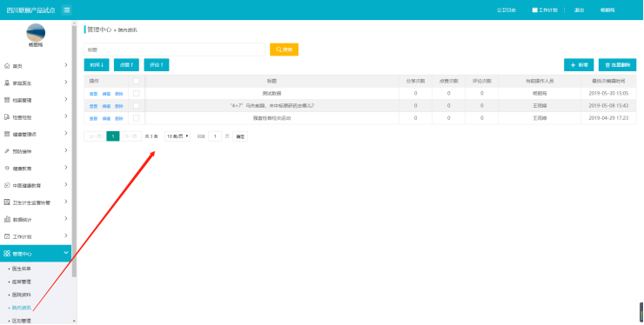Click the 数据统计 bar chart icon

click(x=7, y=220)
